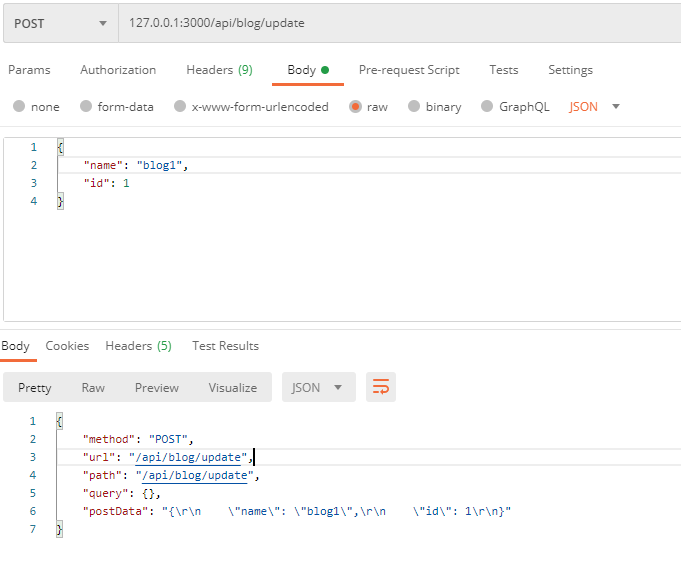Select the raw body radio button
This screenshot has width=681, height=571.
[356, 107]
